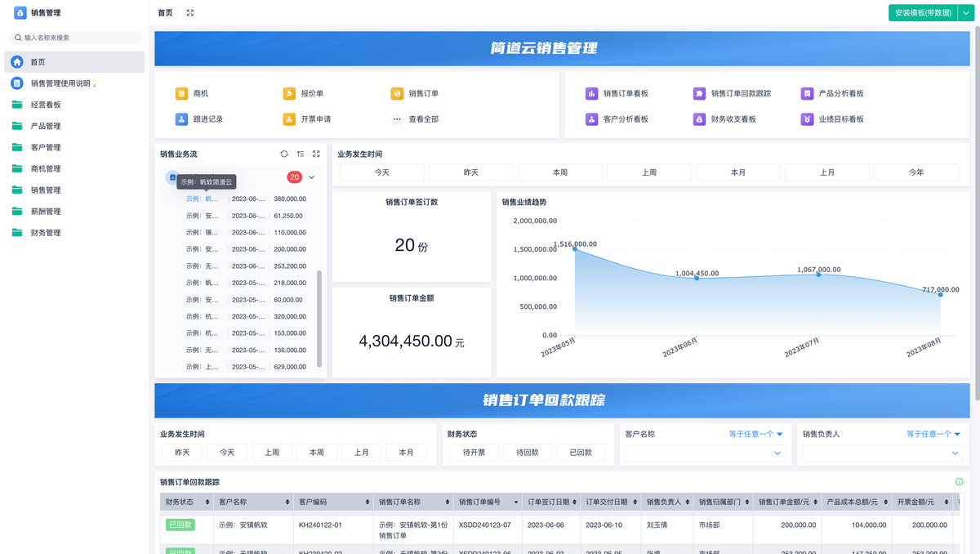This screenshot has width=980, height=554.
Task: Open 等于任意一个 operator for 客户名称
Action: pyautogui.click(x=756, y=434)
